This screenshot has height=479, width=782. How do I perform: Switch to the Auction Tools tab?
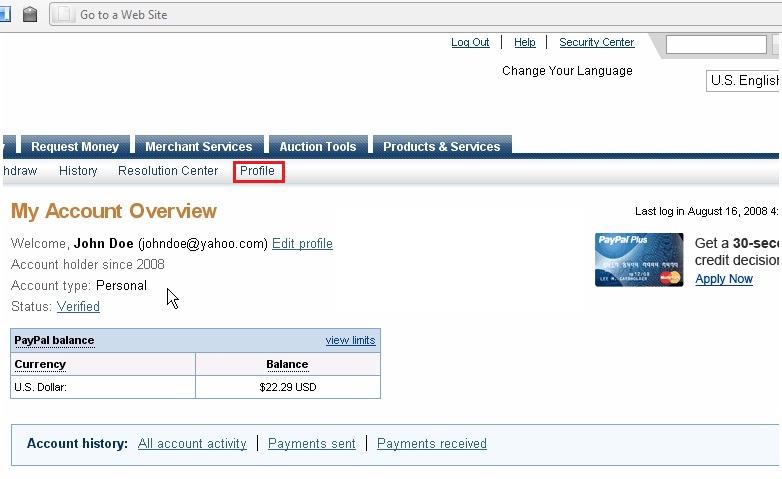coord(318,146)
